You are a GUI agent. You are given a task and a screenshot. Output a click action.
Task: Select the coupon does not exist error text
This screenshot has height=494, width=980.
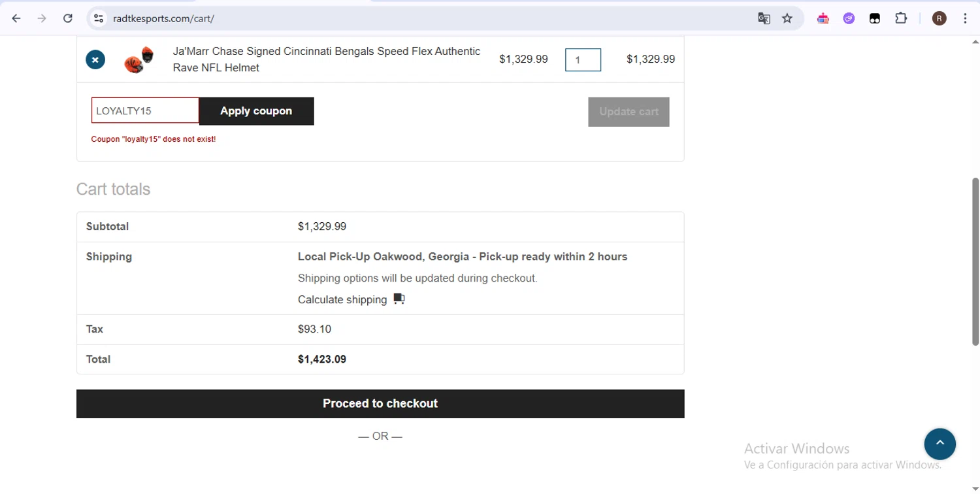pos(154,139)
